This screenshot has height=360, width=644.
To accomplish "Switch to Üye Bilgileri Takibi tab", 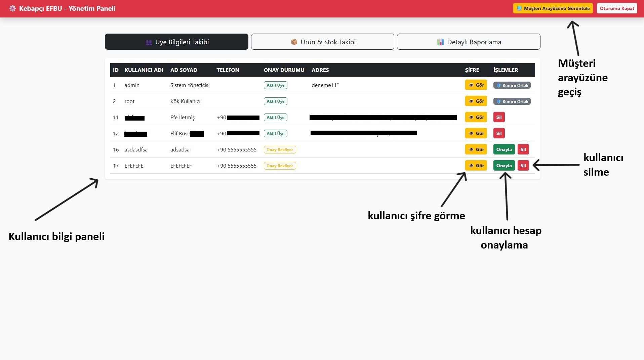I will click(176, 42).
